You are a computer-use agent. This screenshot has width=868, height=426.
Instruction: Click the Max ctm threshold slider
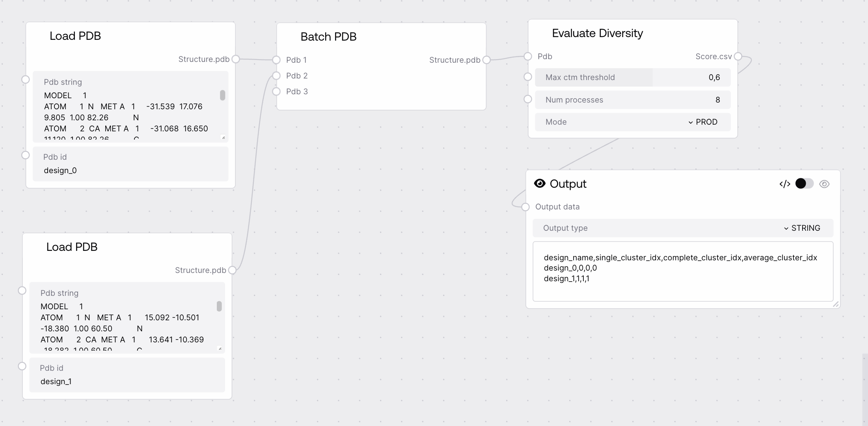coord(632,77)
